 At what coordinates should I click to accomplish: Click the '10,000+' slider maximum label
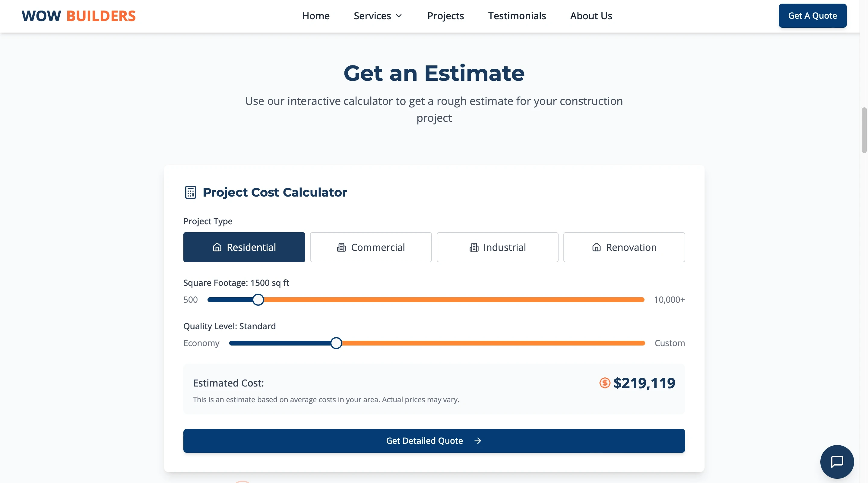coord(669,300)
